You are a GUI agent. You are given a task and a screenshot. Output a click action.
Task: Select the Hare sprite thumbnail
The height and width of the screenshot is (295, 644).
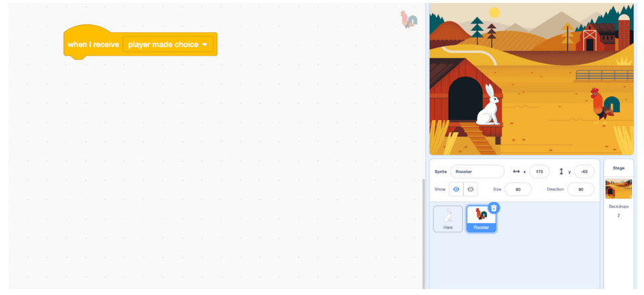pyautogui.click(x=447, y=219)
